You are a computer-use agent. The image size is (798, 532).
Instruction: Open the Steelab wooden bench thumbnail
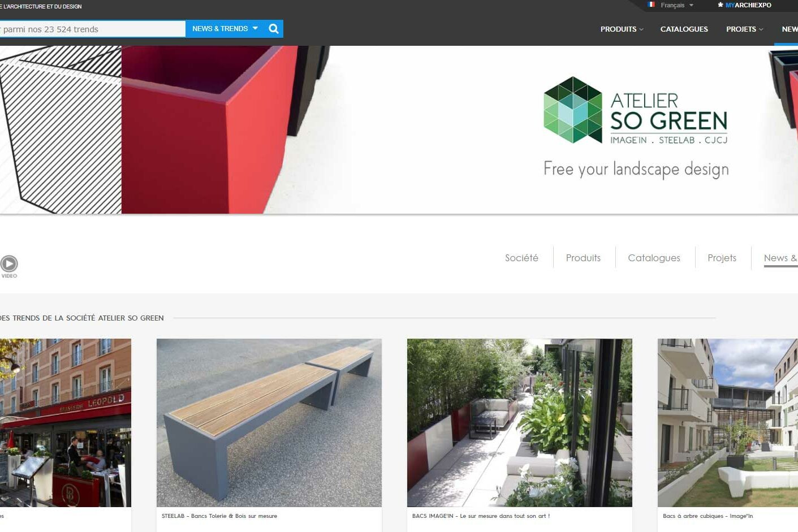click(x=269, y=422)
